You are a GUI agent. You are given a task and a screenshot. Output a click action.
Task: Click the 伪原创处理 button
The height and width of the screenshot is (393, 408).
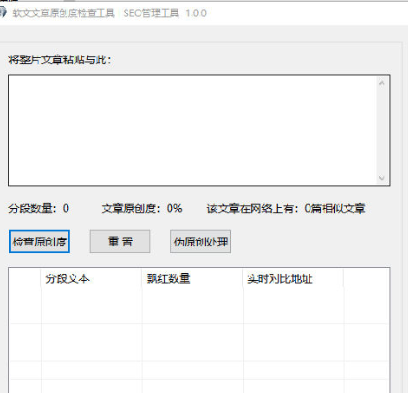pos(200,241)
